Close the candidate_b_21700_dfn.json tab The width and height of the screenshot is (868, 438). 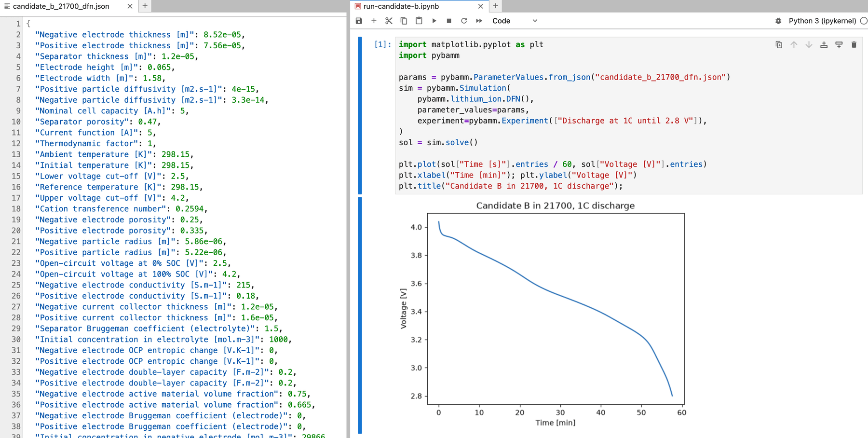130,6
